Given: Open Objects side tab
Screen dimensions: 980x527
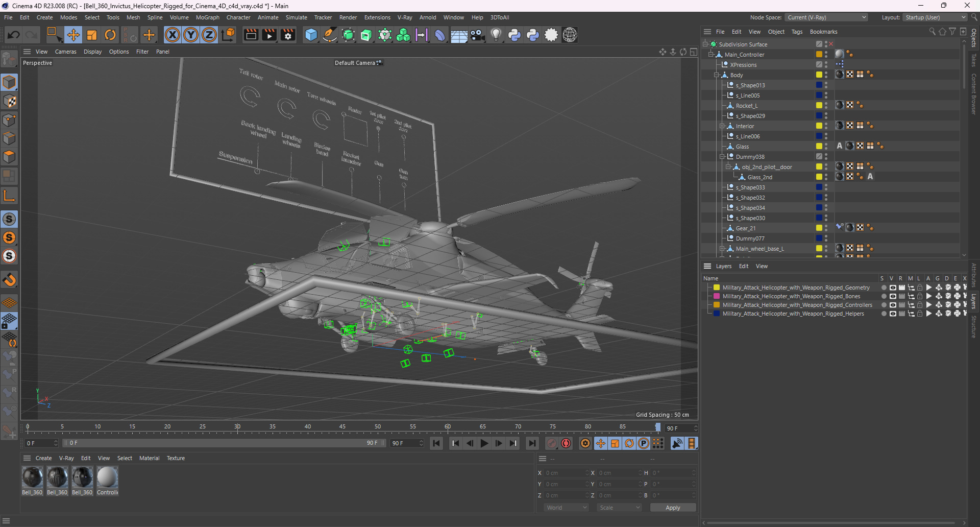Looking at the screenshot, I should [974, 38].
